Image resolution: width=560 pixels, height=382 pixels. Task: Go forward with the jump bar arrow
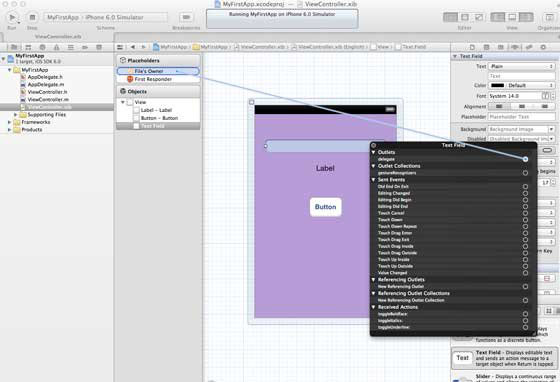pos(143,47)
